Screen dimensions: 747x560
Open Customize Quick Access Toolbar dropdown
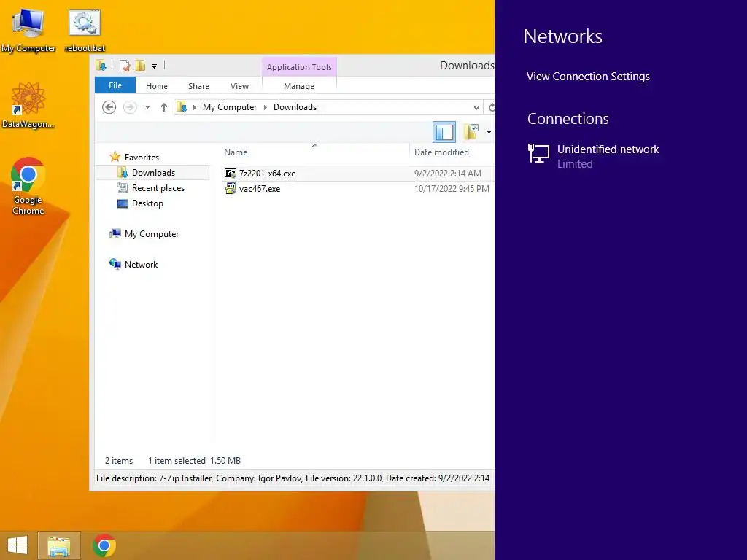155,66
